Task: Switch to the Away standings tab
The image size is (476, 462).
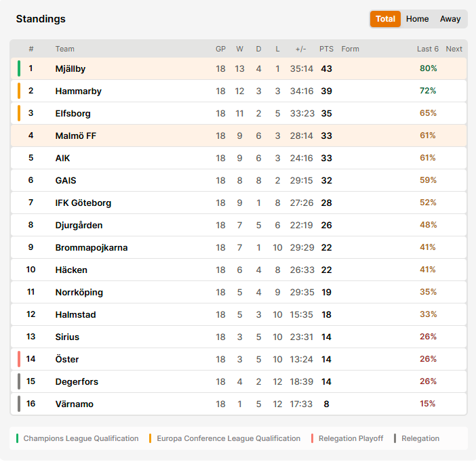Action: pyautogui.click(x=450, y=19)
